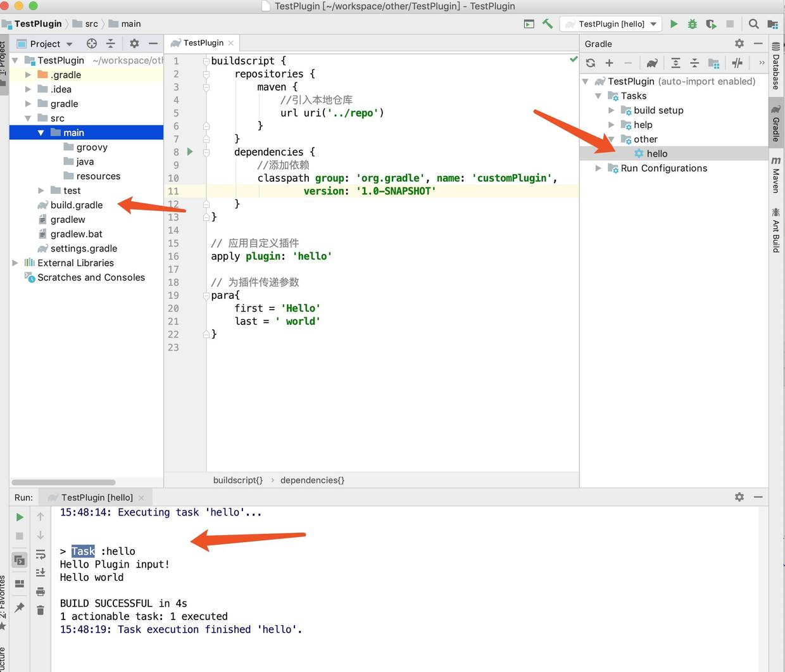
Task: Expand the help node in Gradle tasks
Action: point(612,125)
